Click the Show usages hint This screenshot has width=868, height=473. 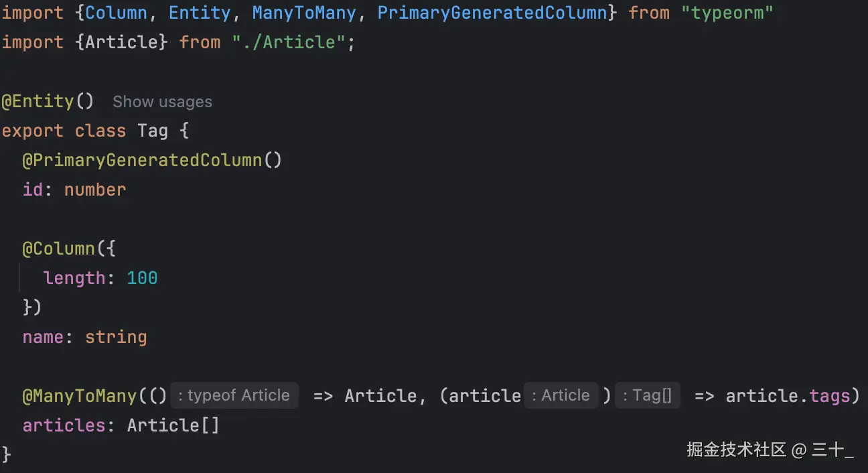(162, 102)
